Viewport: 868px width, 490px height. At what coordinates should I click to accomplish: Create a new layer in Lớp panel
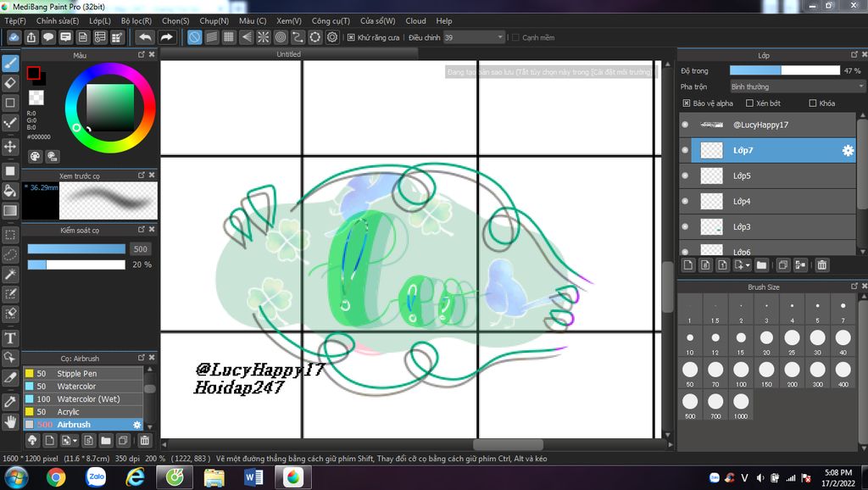pyautogui.click(x=688, y=265)
